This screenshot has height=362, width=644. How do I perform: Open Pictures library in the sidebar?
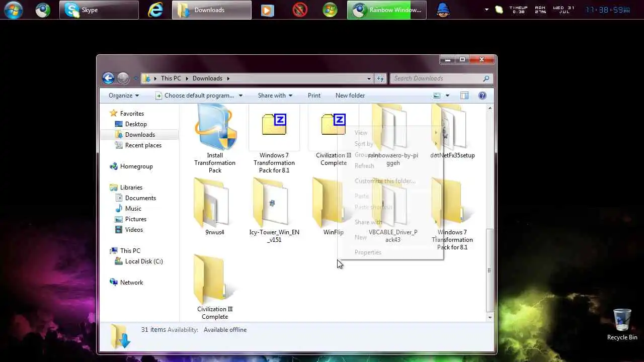pos(136,219)
